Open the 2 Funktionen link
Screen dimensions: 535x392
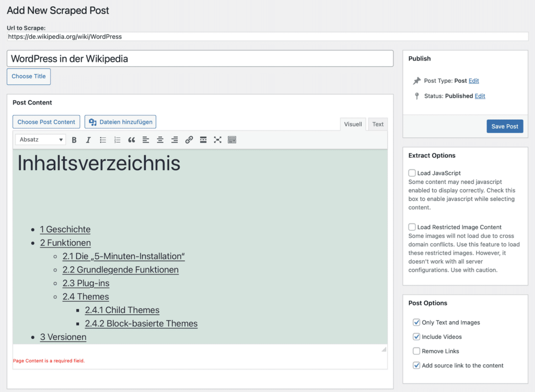(65, 243)
